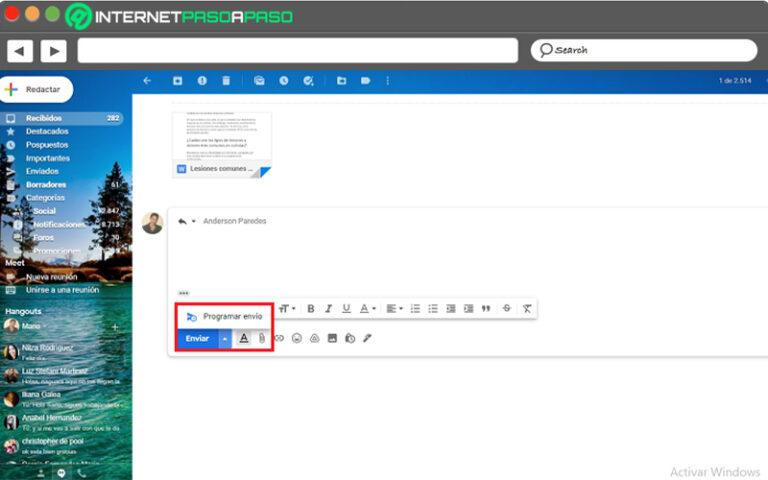768x480 pixels.
Task: Go back to inbox with arrow icon
Action: point(147,81)
